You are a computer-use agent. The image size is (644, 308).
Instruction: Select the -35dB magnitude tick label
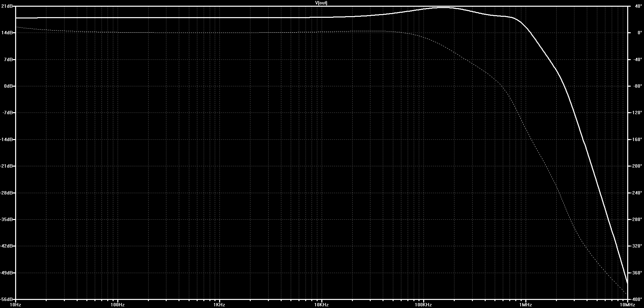pyautogui.click(x=6, y=220)
